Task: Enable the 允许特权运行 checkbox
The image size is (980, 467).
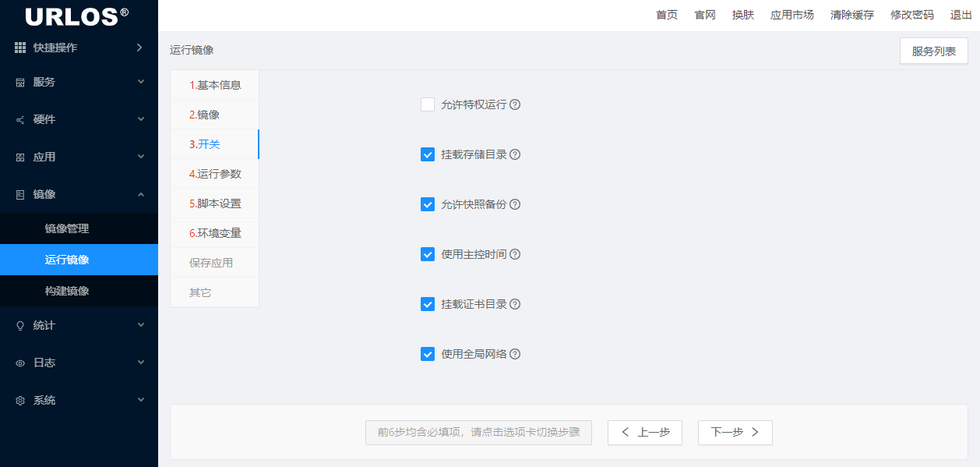Action: point(428,104)
